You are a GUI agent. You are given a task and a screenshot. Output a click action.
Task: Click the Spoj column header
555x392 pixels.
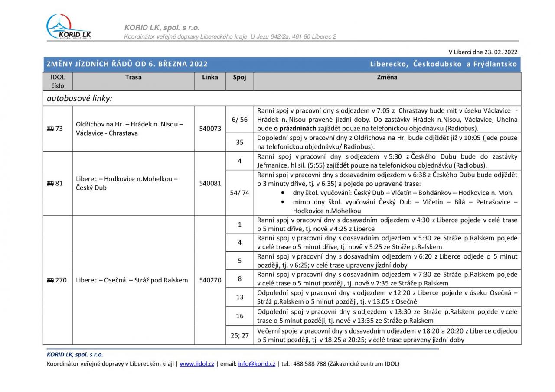(239, 78)
